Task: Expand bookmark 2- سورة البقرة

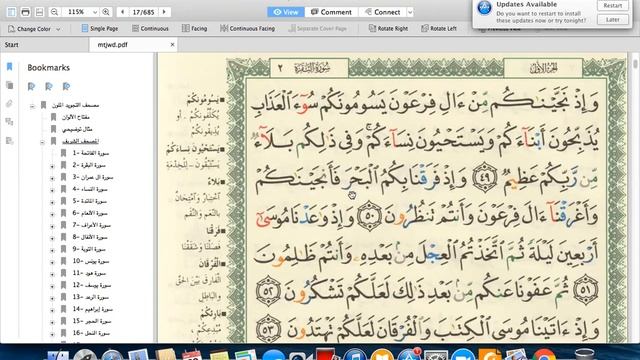Action: coord(52,166)
